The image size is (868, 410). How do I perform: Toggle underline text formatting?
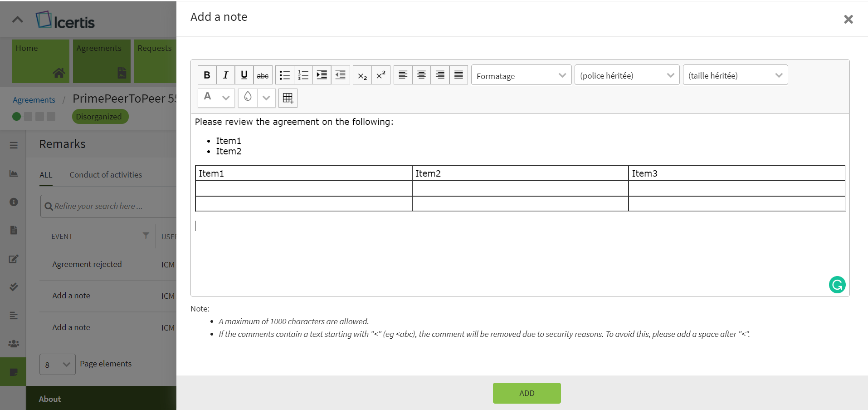tap(244, 75)
